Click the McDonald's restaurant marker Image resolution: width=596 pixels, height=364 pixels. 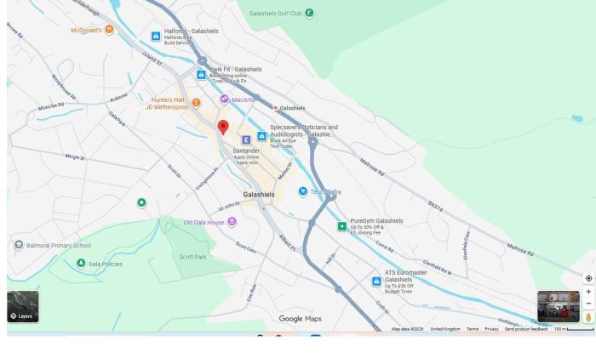click(x=109, y=30)
